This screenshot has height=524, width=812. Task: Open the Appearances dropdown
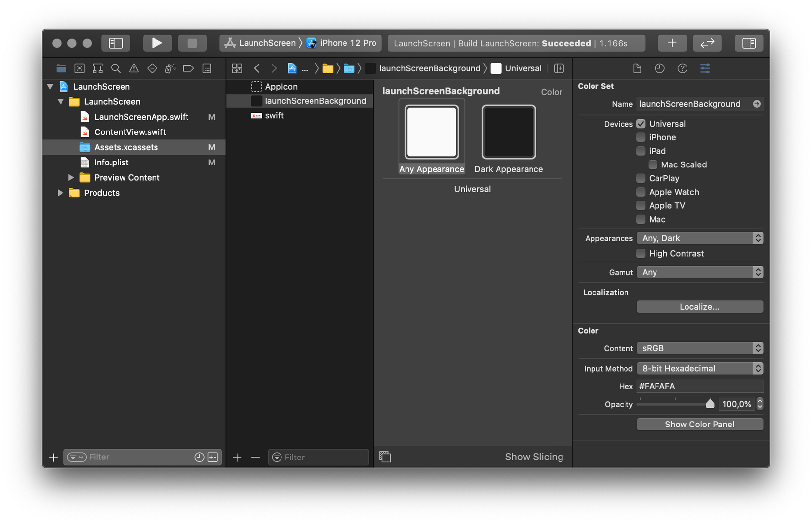click(x=699, y=238)
